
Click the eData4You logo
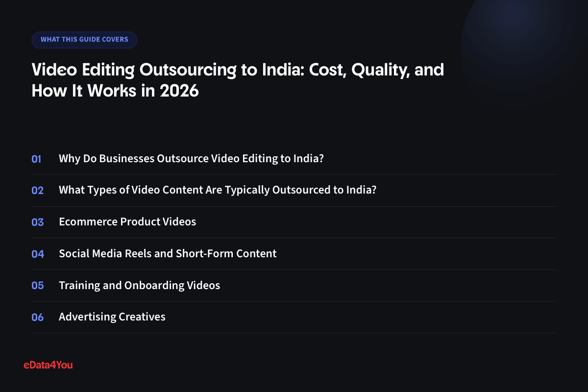(48, 365)
